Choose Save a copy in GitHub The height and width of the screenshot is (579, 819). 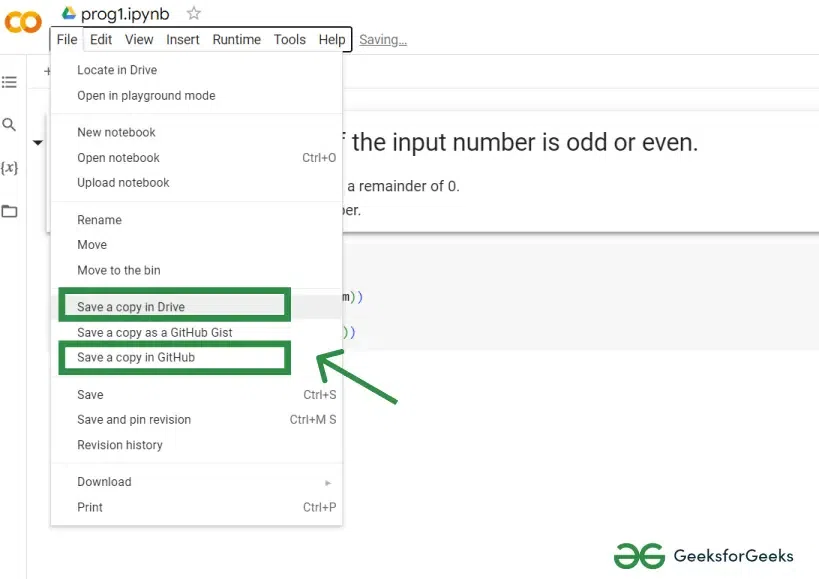pyautogui.click(x=196, y=358)
